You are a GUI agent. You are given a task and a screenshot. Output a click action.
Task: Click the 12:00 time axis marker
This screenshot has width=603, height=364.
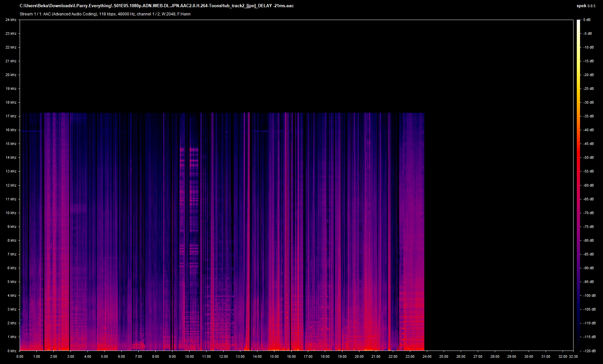click(223, 356)
